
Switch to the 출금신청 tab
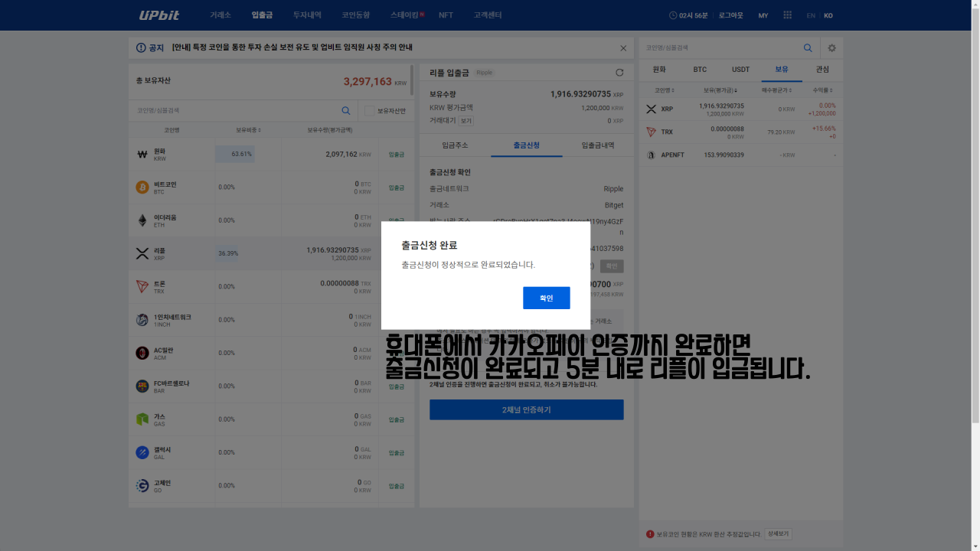(x=526, y=145)
